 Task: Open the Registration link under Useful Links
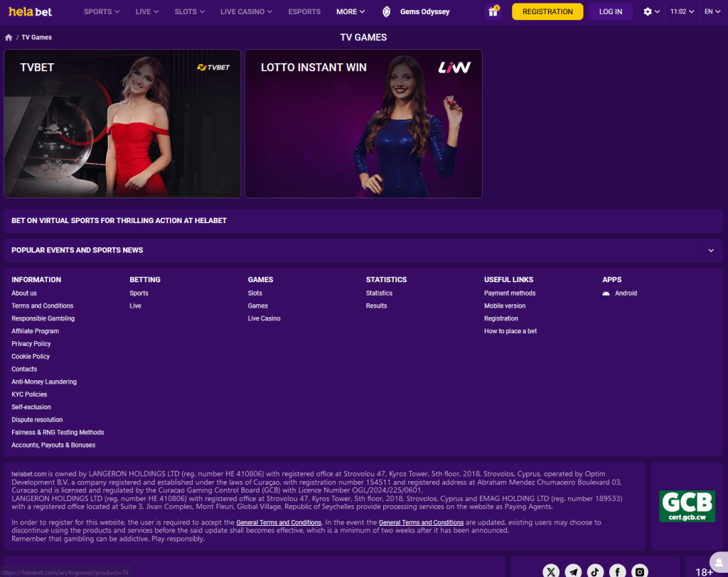tap(501, 318)
